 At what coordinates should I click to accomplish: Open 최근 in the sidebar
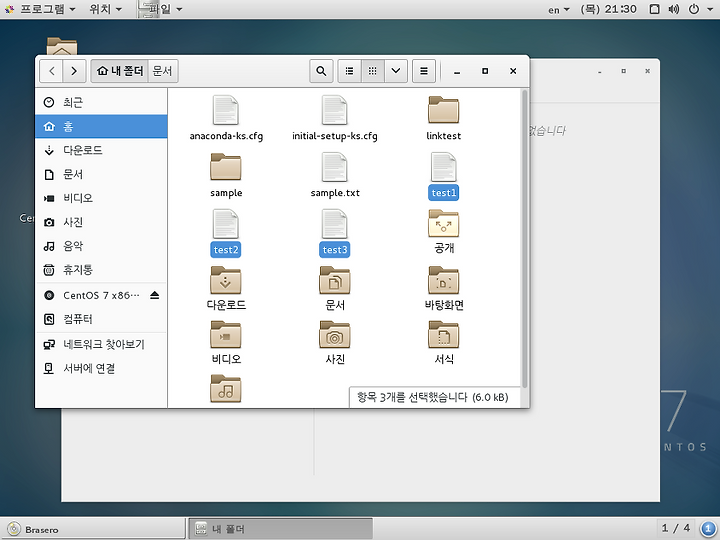[x=101, y=102]
